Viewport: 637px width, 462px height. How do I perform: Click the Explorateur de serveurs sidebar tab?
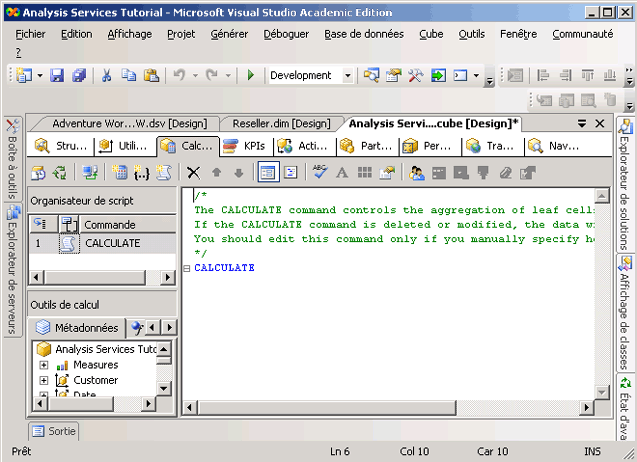(x=13, y=270)
